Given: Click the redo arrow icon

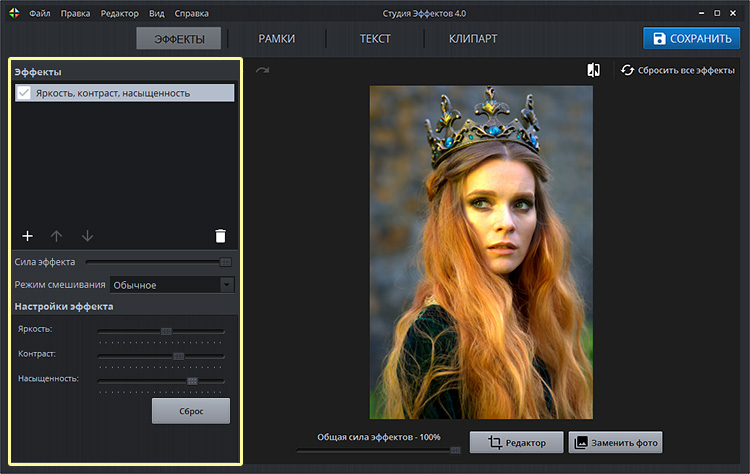Looking at the screenshot, I should pyautogui.click(x=262, y=70).
